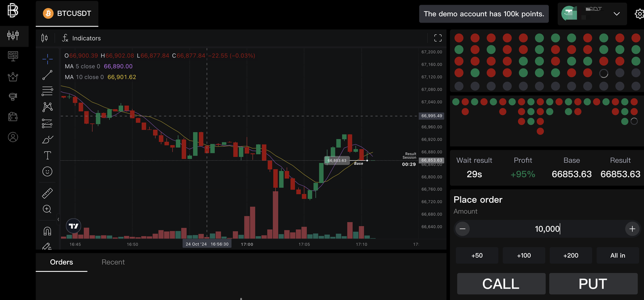Click the zoom in magnifier tool
Screen dimensions: 644x300
[47, 209]
